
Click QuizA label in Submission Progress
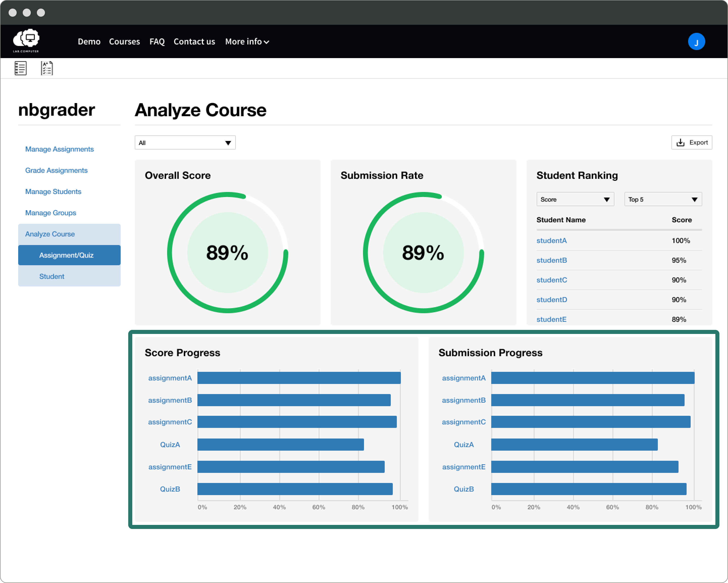click(464, 444)
